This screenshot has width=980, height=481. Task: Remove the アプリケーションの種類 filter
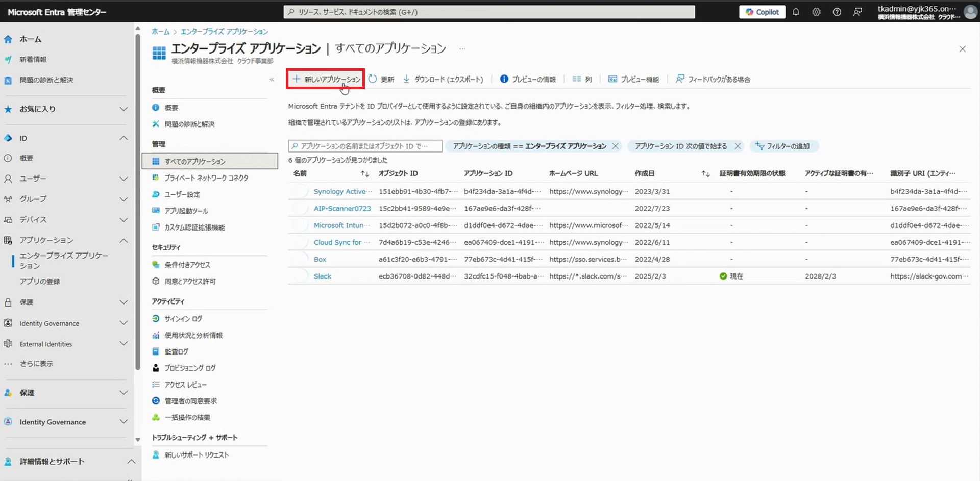(x=615, y=146)
